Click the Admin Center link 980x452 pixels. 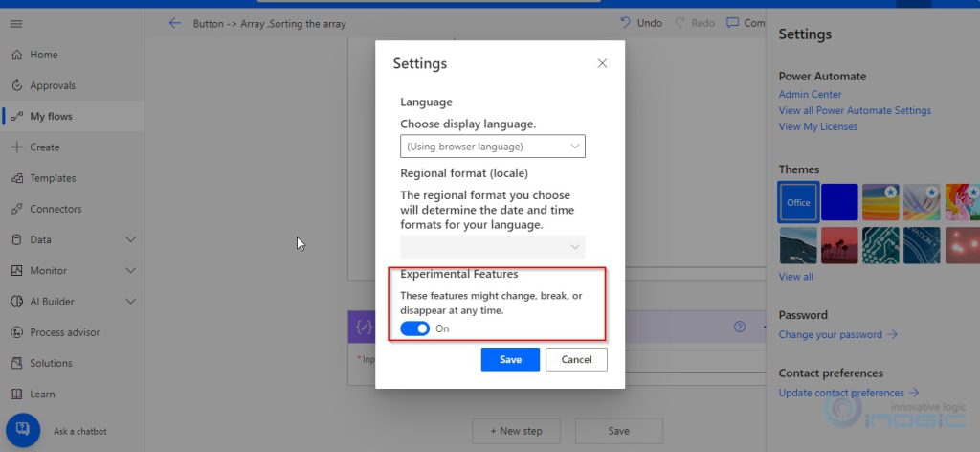pos(810,94)
